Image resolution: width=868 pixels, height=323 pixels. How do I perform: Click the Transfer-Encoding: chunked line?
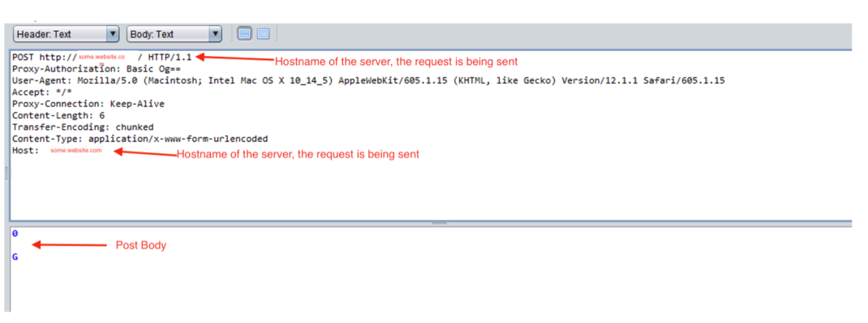click(83, 127)
